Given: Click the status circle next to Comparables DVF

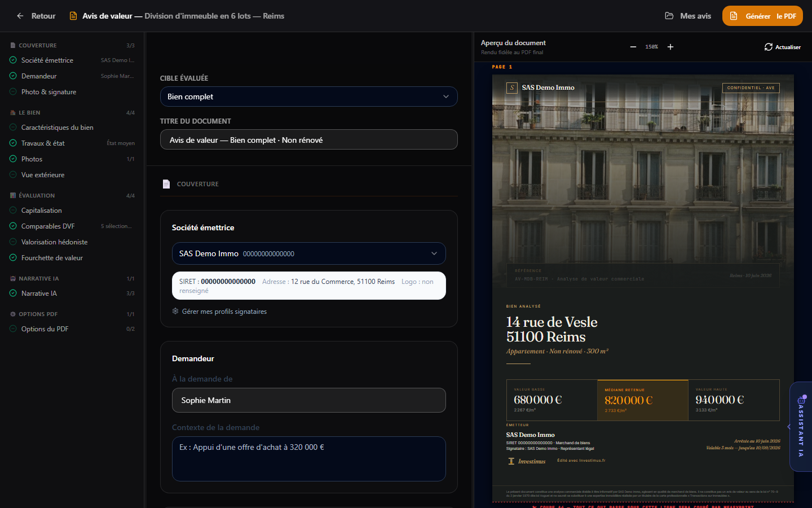Looking at the screenshot, I should (x=13, y=226).
